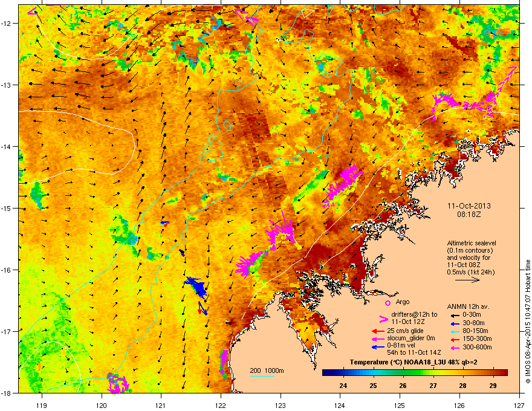Select the '0.5m/s (1kt 24h)' text
532x411 pixels.
(470, 272)
